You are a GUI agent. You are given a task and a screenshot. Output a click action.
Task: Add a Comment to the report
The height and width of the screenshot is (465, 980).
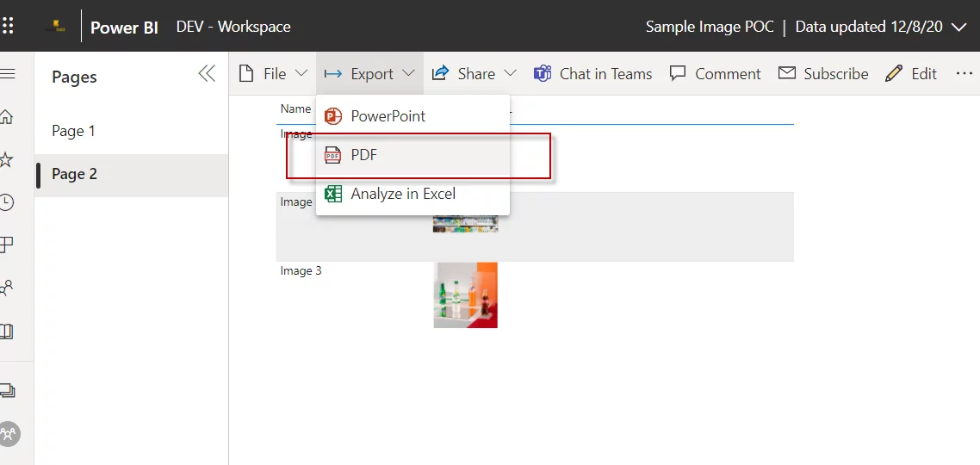point(716,74)
